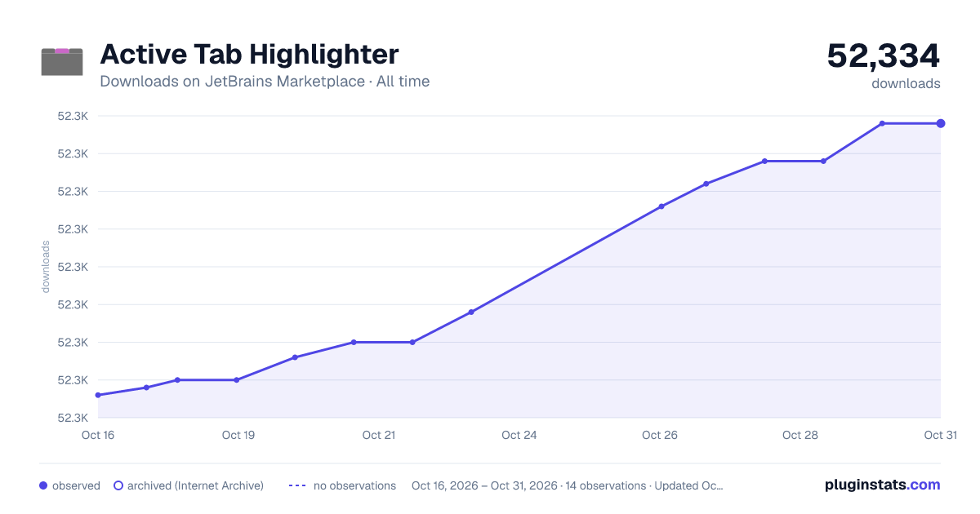Click the observed legend text

click(x=76, y=485)
